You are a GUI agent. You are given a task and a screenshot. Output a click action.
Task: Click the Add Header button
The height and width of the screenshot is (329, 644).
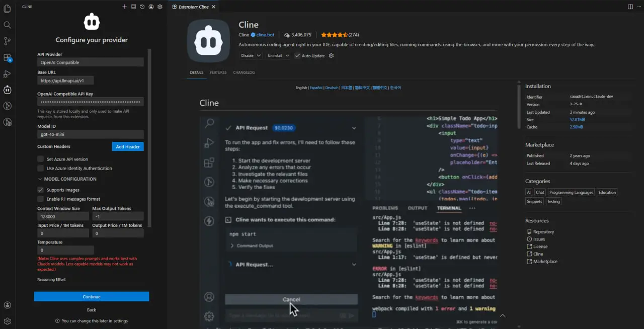click(128, 146)
